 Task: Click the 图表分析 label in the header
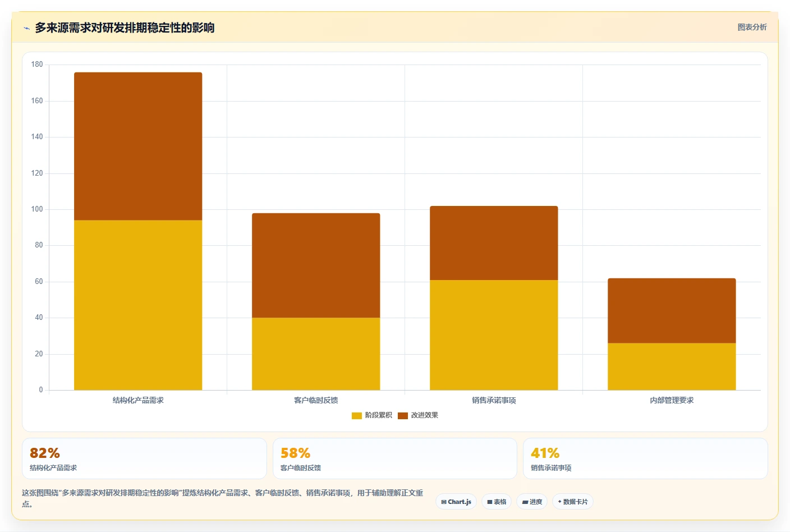(752, 27)
